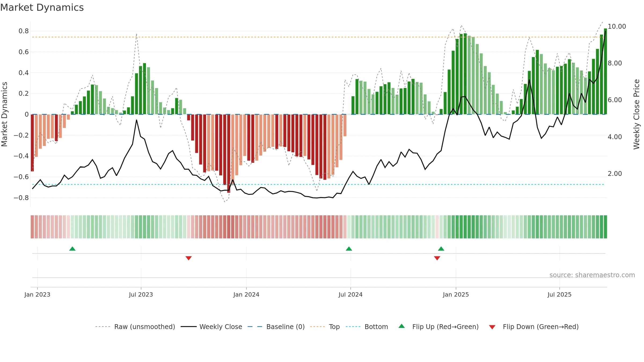Click the green flip-up marker just before Jul 2024
The height and width of the screenshot is (362, 644).
[x=349, y=249]
